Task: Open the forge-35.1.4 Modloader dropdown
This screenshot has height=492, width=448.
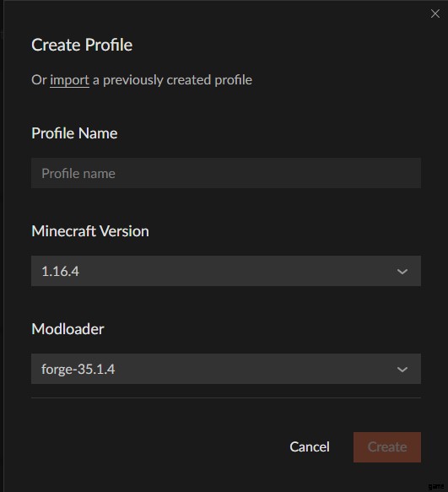Action: [x=226, y=369]
